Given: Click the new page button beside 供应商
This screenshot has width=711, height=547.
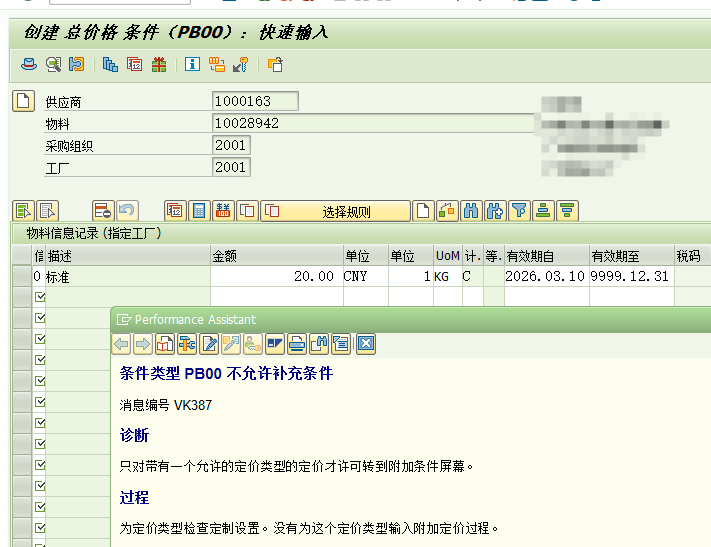Looking at the screenshot, I should (22, 101).
